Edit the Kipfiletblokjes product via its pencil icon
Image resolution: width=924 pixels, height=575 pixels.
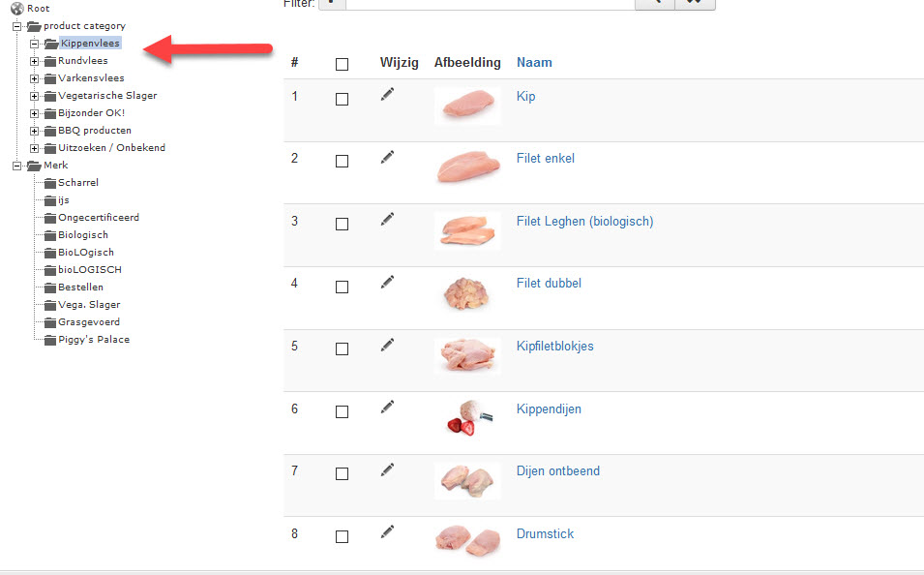387,345
